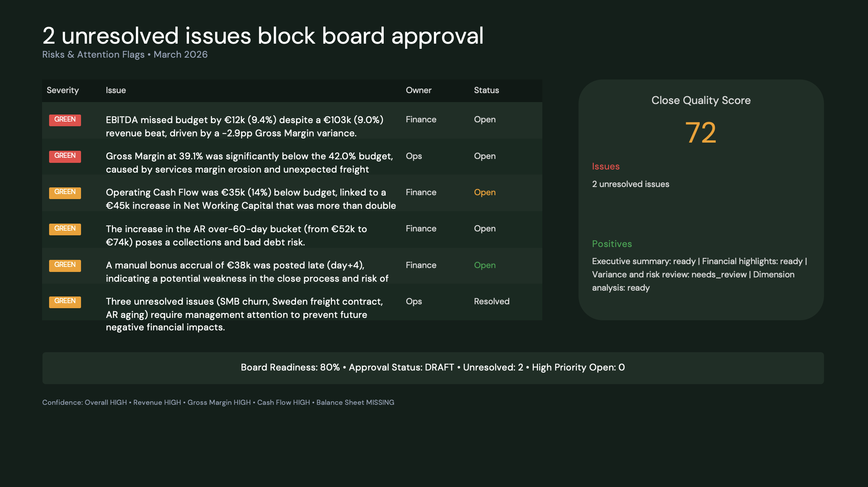
Task: Click the green Open status on the bonus accrual row
Action: (485, 265)
